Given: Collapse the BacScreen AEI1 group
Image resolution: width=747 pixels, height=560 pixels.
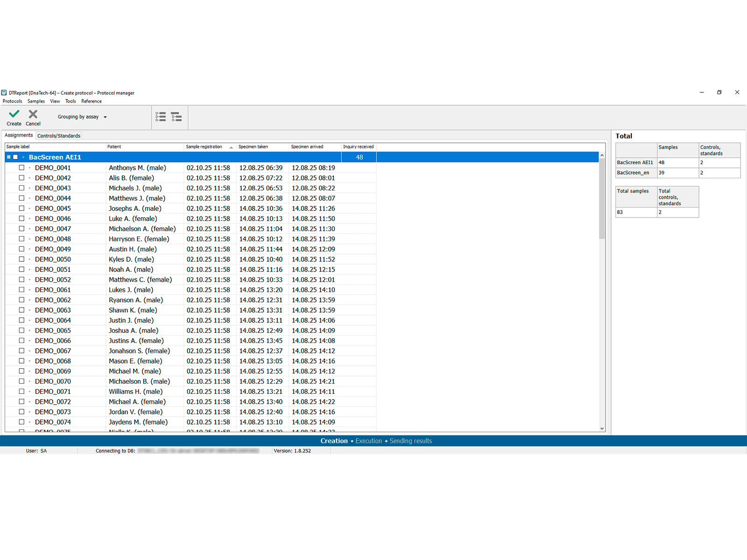Looking at the screenshot, I should pyautogui.click(x=8, y=157).
